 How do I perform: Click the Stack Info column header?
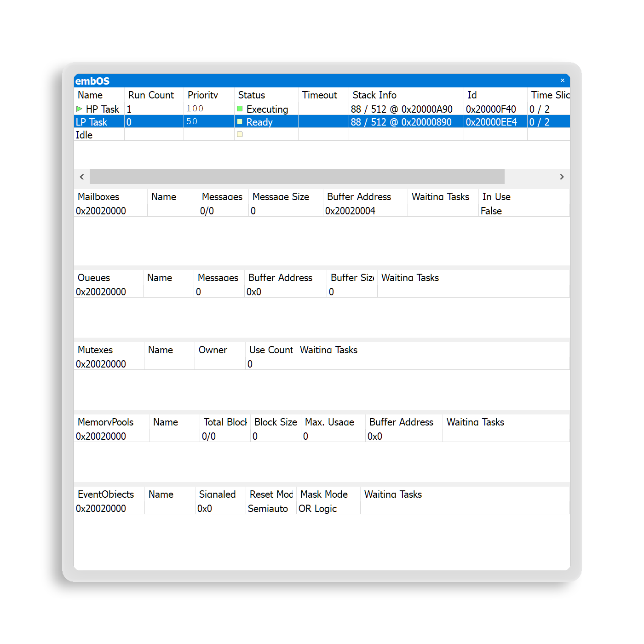[374, 95]
